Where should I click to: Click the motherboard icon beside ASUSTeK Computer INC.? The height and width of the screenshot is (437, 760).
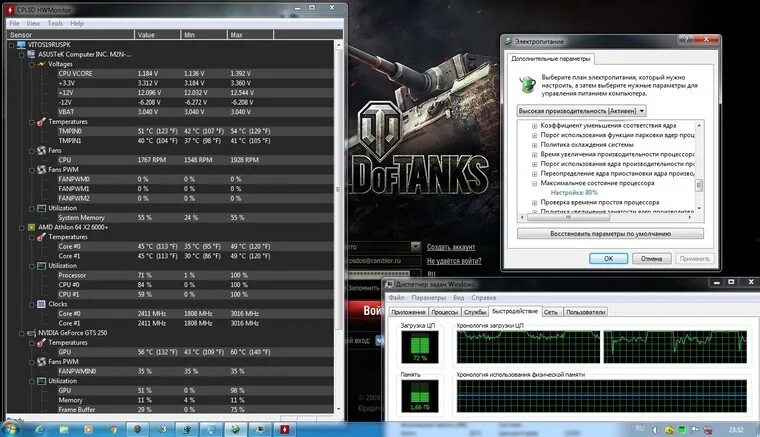click(x=32, y=54)
